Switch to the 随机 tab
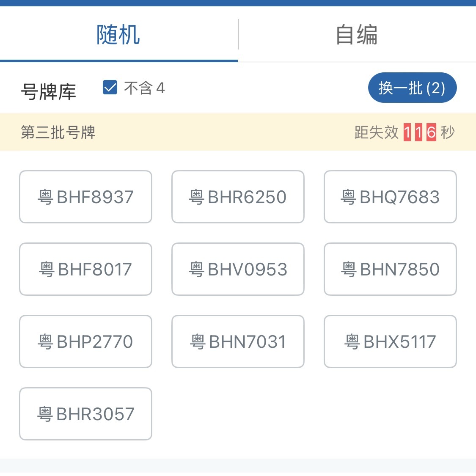 118,34
